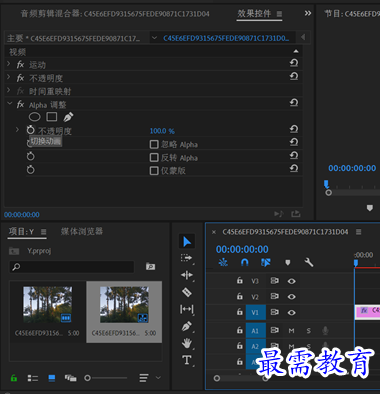380x394 pixels.
Task: Select the Razor tool in toolbar
Action: (x=187, y=292)
